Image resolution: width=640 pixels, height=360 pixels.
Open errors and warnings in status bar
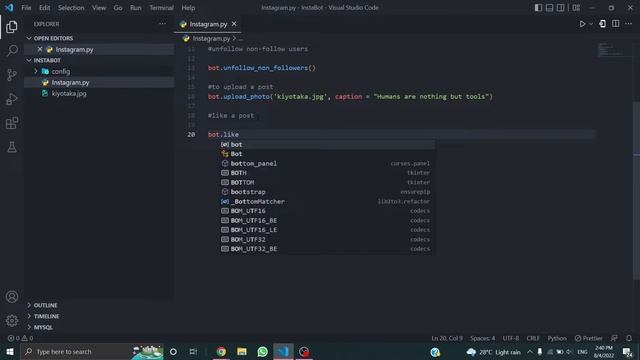pos(20,338)
